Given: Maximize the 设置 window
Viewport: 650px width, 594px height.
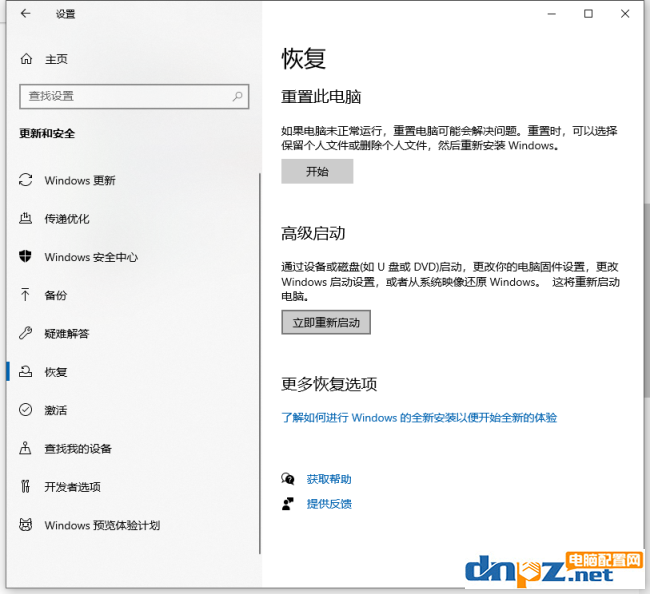Looking at the screenshot, I should pyautogui.click(x=588, y=14).
